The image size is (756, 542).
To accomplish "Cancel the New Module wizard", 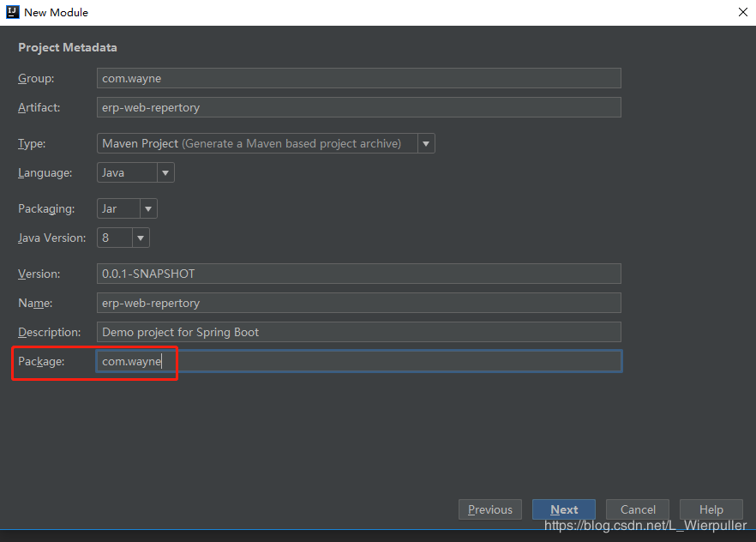I will tap(638, 509).
